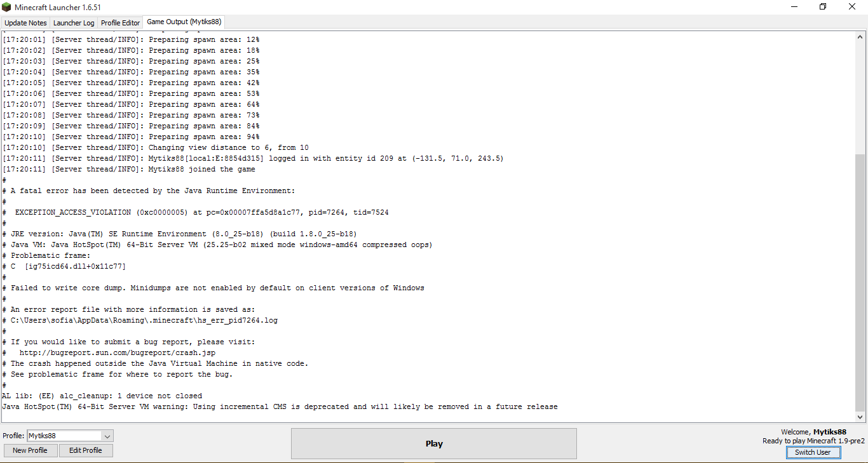The height and width of the screenshot is (463, 868).
Task: Select the Game Output (Mytiks88) tab
Action: (x=184, y=22)
